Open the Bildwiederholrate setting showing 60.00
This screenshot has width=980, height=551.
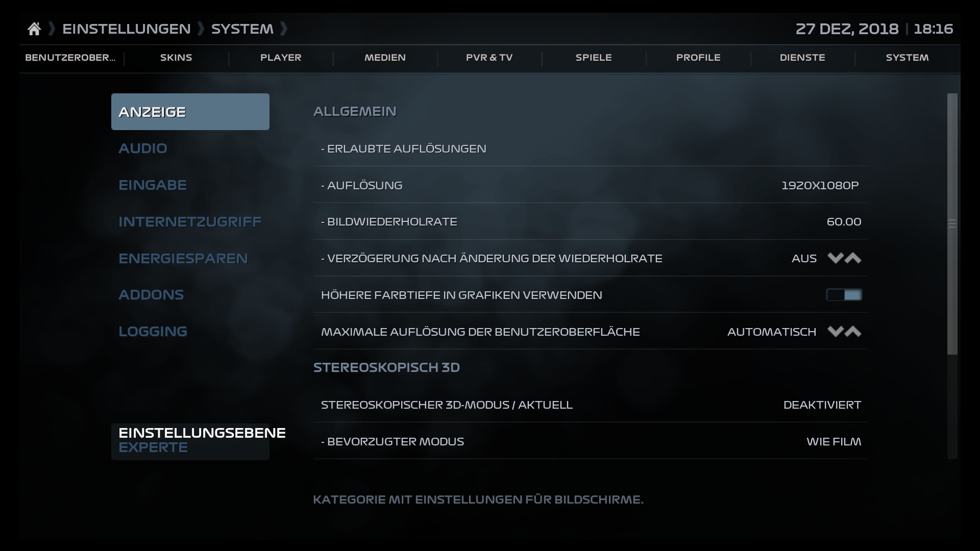[561, 221]
